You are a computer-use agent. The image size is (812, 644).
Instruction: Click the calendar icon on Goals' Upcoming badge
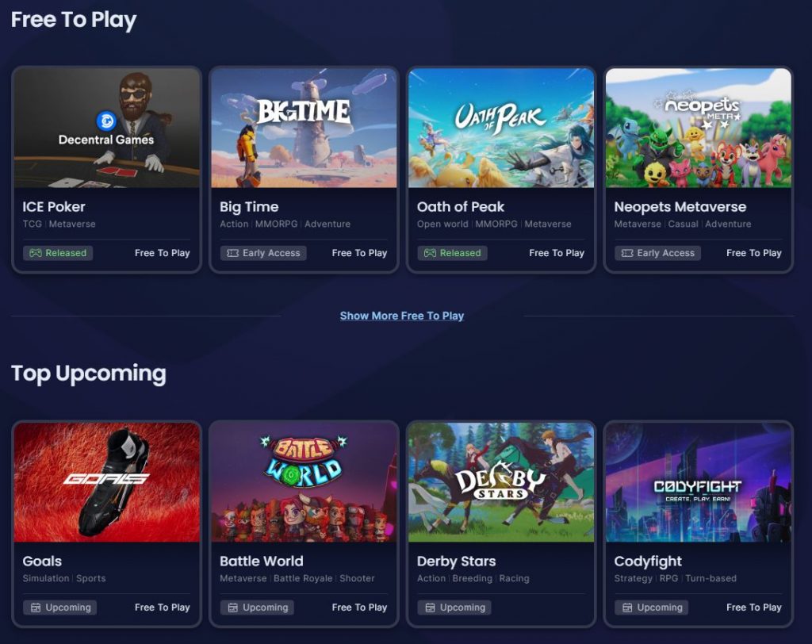pyautogui.click(x=36, y=608)
